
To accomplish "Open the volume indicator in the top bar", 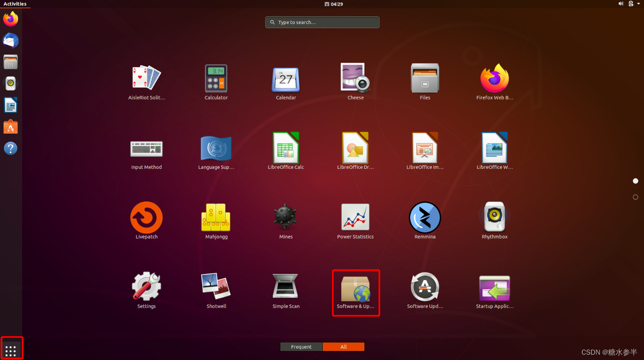I will tap(621, 4).
